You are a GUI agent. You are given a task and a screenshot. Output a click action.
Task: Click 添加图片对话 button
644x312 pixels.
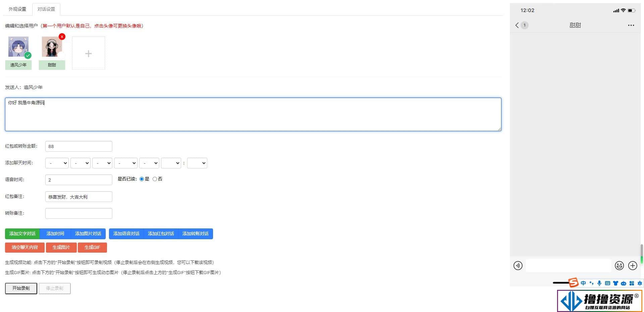(88, 234)
